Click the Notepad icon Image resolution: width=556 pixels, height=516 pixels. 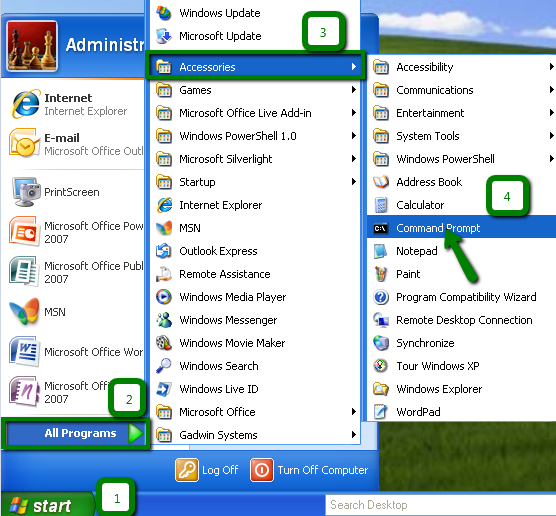pyautogui.click(x=381, y=251)
